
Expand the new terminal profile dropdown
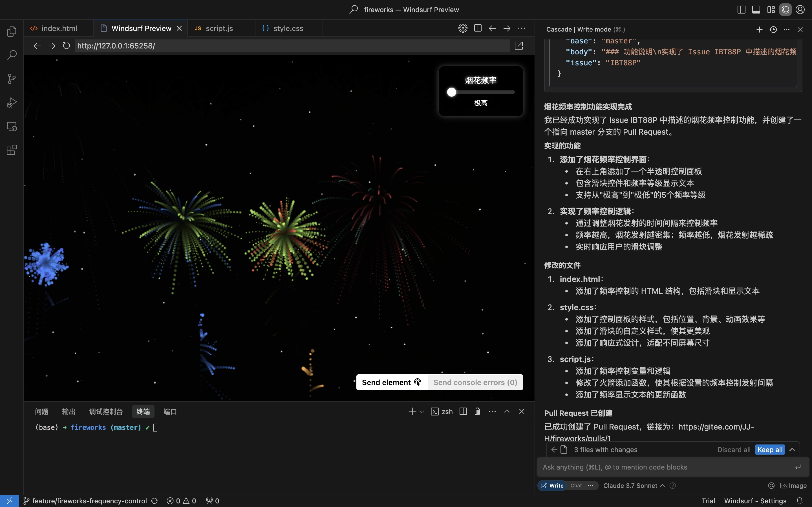tap(422, 412)
